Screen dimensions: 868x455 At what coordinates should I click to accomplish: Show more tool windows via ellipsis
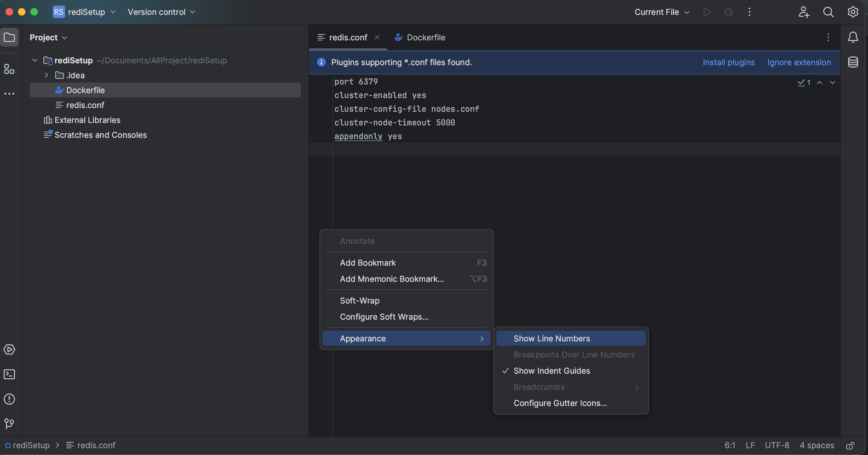9,94
